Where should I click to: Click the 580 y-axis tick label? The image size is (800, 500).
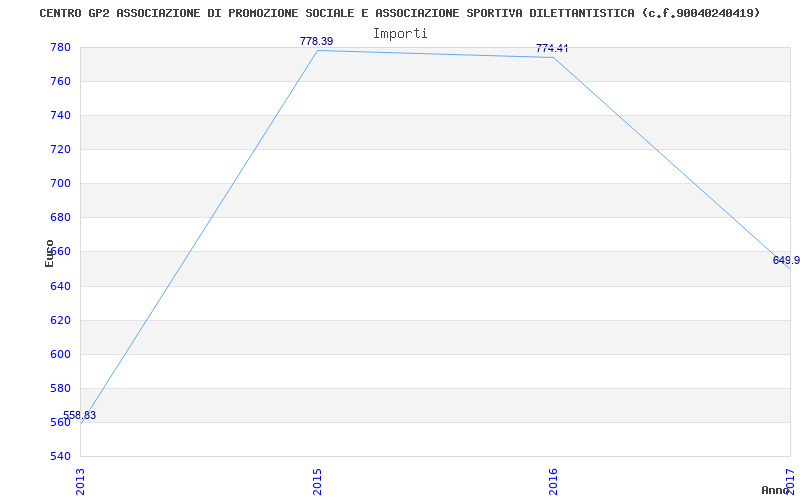[60, 388]
